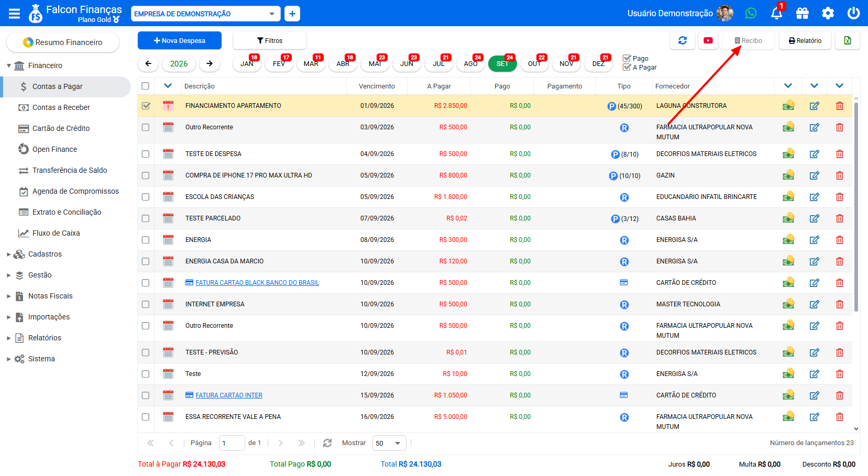Image resolution: width=868 pixels, height=476 pixels.
Task: Add new company with plus button
Action: click(x=292, y=14)
